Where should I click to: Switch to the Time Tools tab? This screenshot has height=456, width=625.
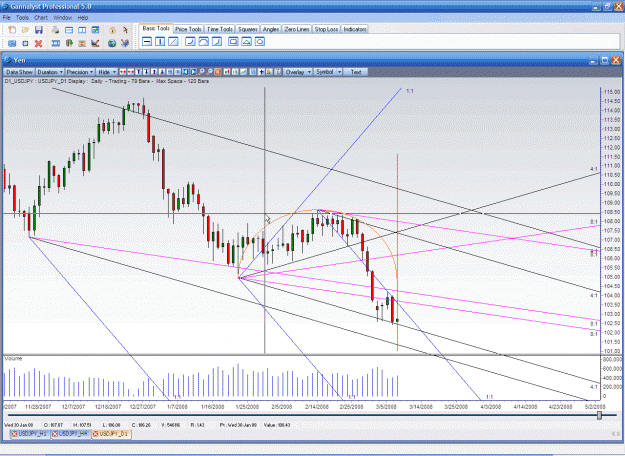point(220,29)
